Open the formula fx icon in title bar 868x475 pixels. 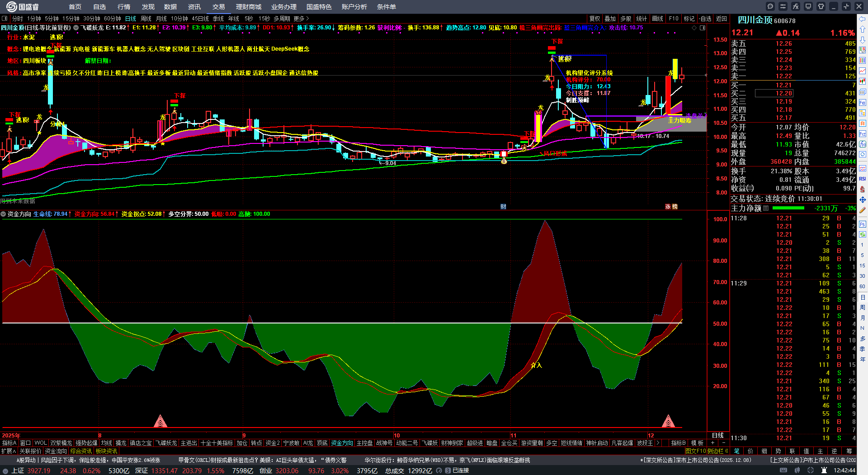(x=796, y=6)
